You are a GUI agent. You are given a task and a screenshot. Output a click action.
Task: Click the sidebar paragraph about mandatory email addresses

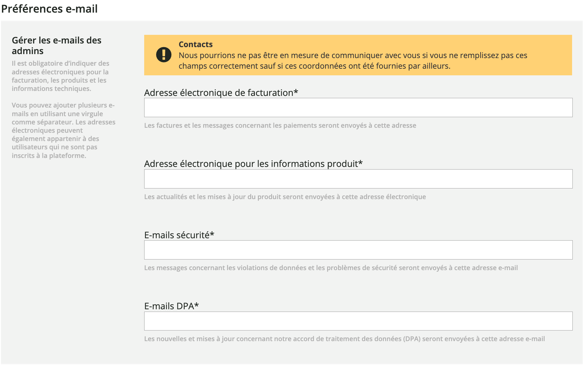pyautogui.click(x=60, y=76)
